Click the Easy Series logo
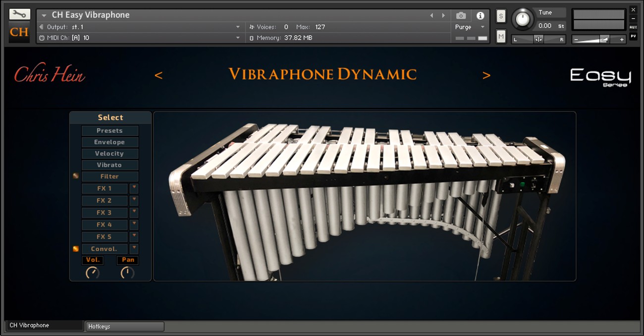This screenshot has width=644, height=336. click(600, 77)
